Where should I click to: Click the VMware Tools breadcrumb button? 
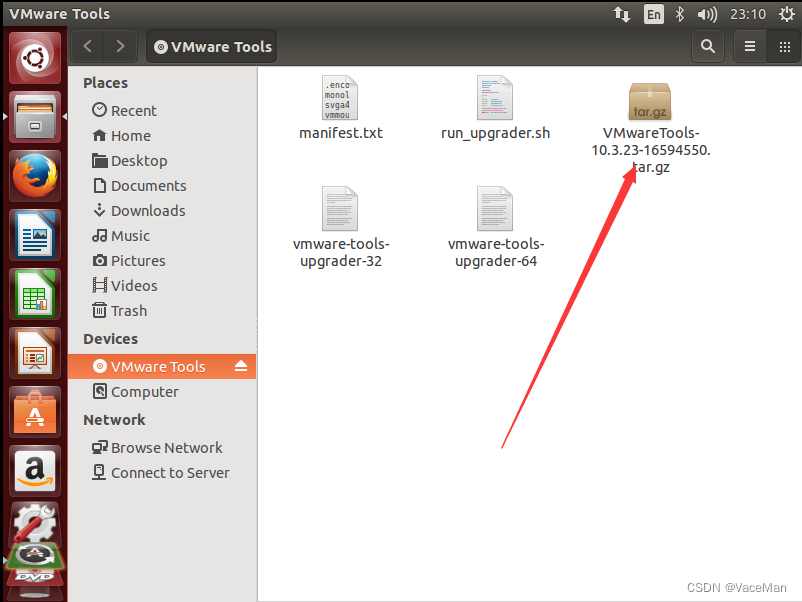click(x=211, y=46)
